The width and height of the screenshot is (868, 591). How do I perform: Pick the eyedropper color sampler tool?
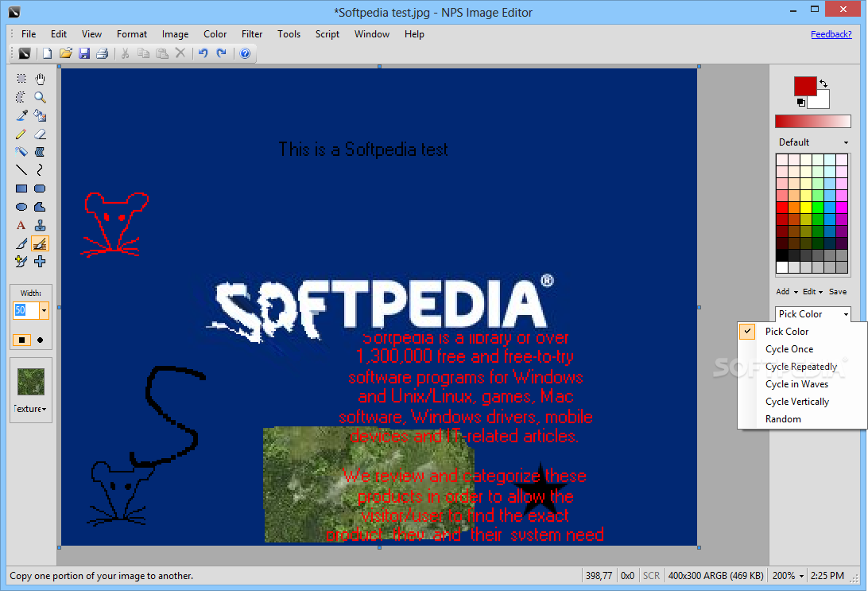(x=21, y=115)
